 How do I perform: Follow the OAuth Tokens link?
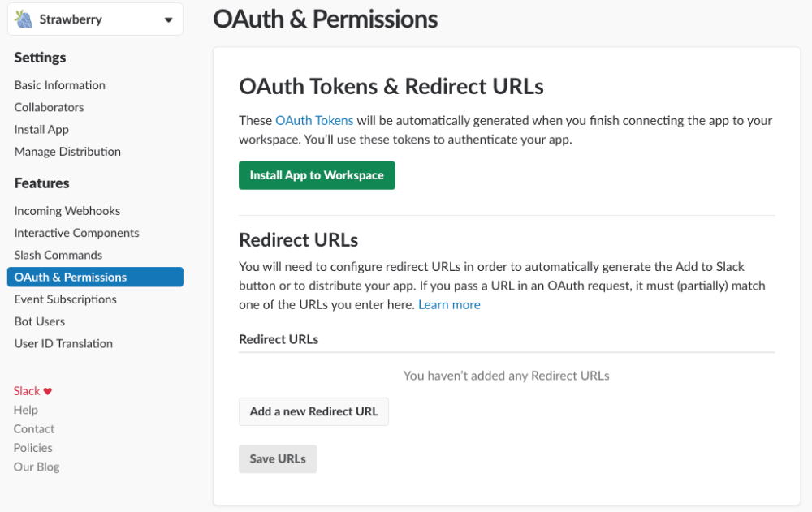point(314,120)
